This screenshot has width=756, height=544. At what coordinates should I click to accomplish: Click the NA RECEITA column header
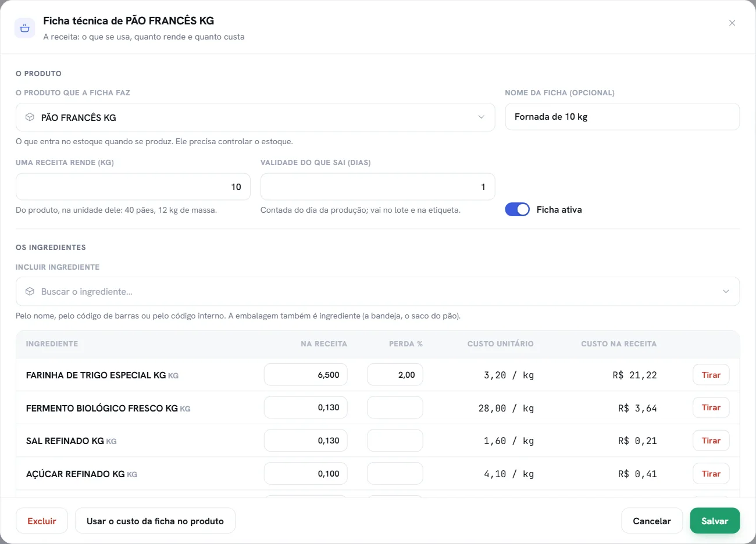[x=324, y=344]
